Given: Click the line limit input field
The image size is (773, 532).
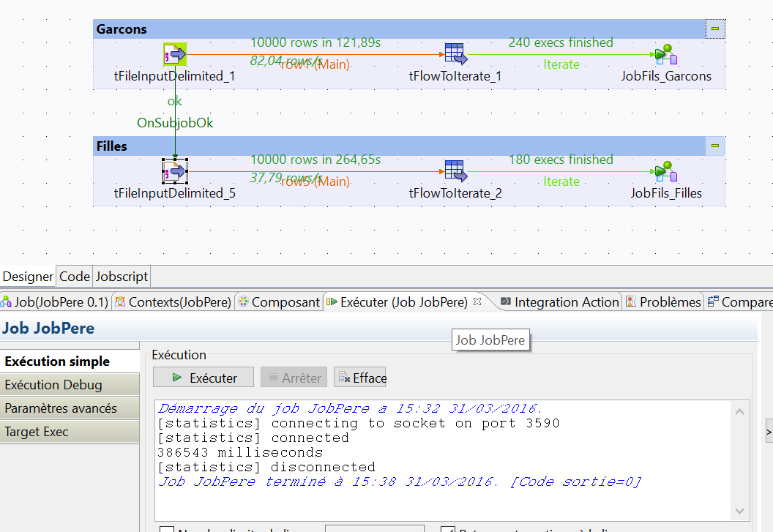Looking at the screenshot, I should (375, 528).
